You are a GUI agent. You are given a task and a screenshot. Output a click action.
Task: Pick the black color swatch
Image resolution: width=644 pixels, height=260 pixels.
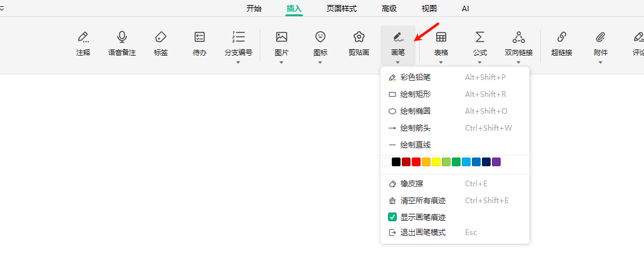click(396, 162)
